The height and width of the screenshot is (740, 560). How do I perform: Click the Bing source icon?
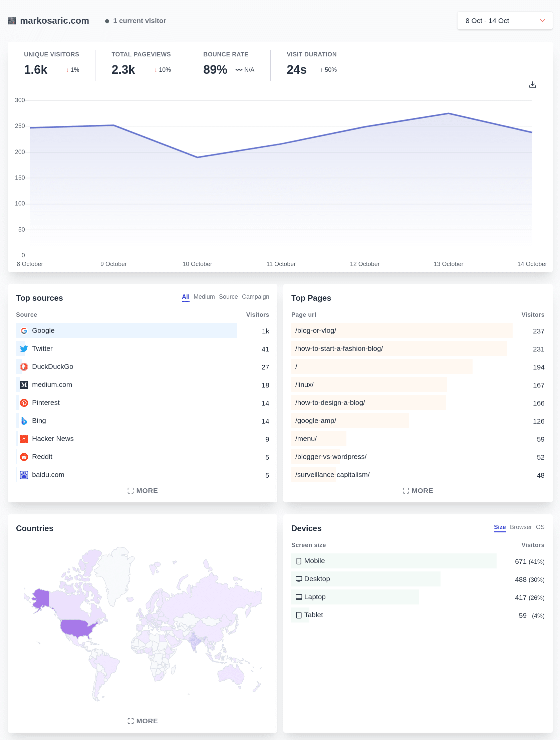pos(24,421)
